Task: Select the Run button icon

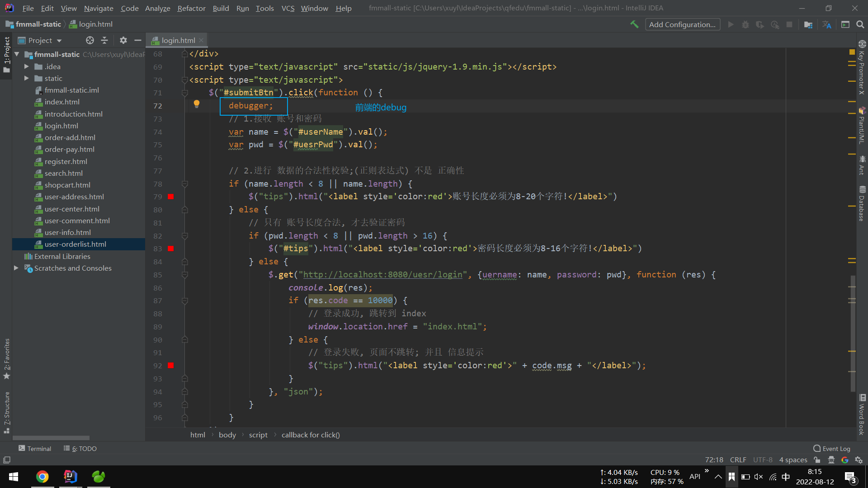Action: click(x=730, y=24)
